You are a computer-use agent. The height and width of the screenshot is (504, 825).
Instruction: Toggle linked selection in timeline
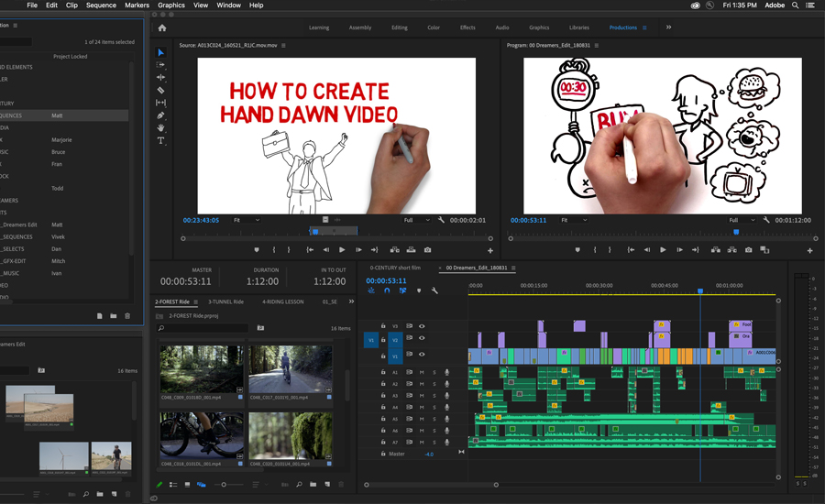(x=402, y=290)
